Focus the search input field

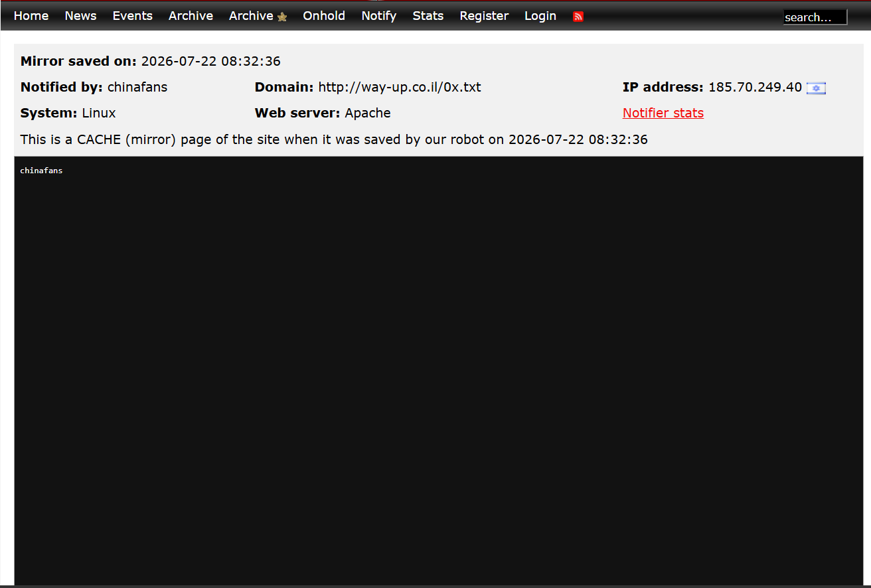pyautogui.click(x=815, y=17)
